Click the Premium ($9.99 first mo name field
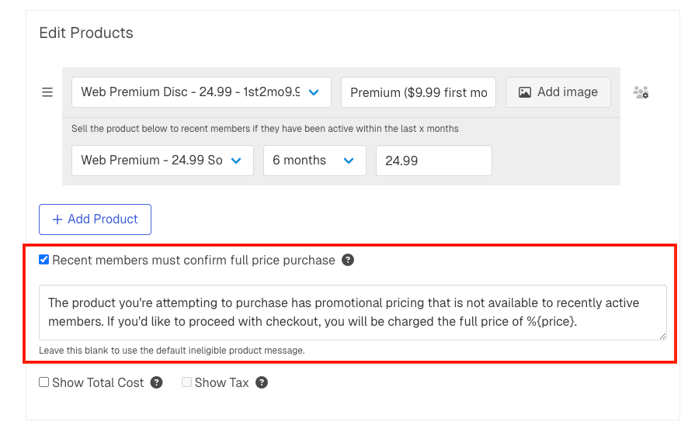 click(418, 93)
